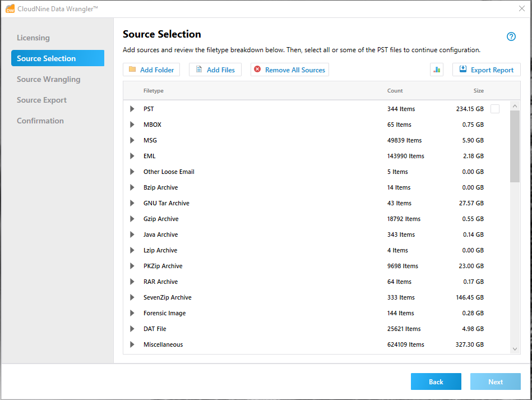This screenshot has width=532, height=400.
Task: Click the CloudNine Data Wrangler logo icon
Action: tap(10, 8)
